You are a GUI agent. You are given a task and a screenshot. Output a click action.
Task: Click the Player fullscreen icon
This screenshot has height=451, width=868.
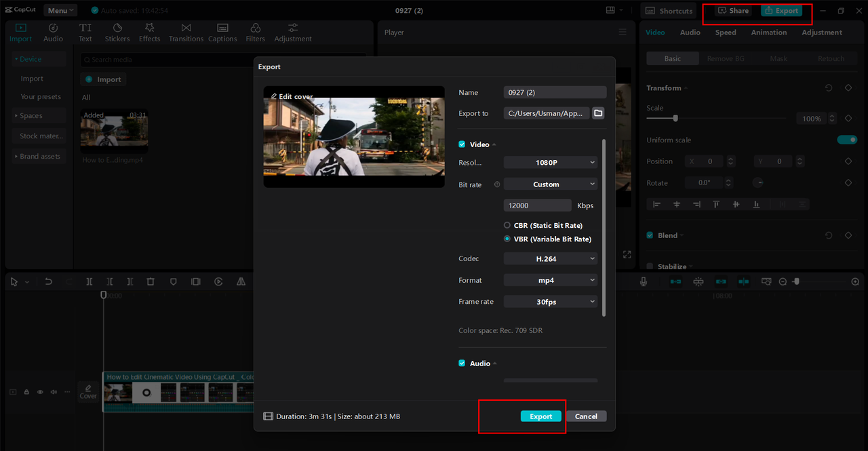coord(627,254)
